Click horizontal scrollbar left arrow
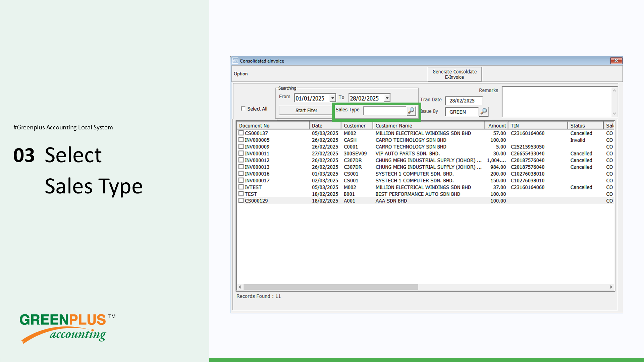 pos(240,287)
